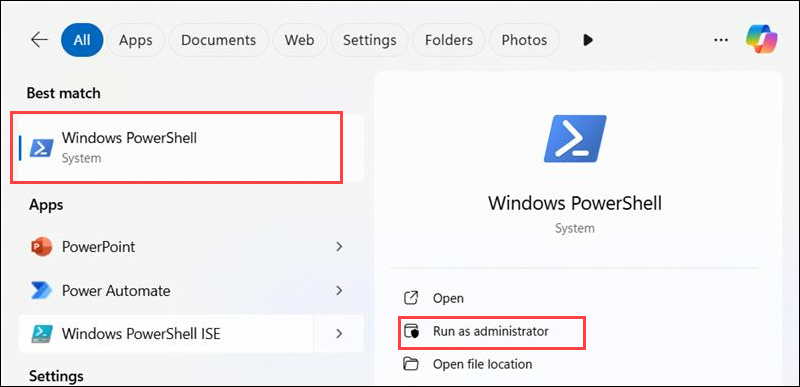Select the All filter tab

[x=82, y=40]
